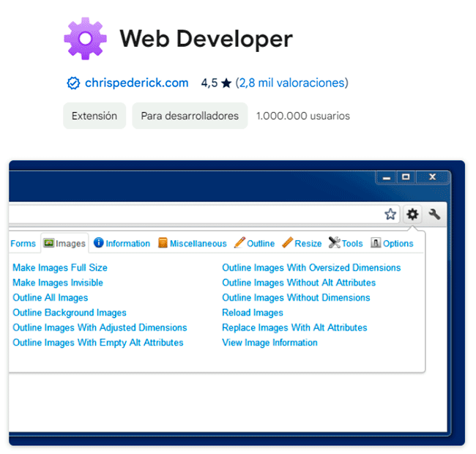Close the screenshot browser window
476x454 pixels.
click(433, 177)
